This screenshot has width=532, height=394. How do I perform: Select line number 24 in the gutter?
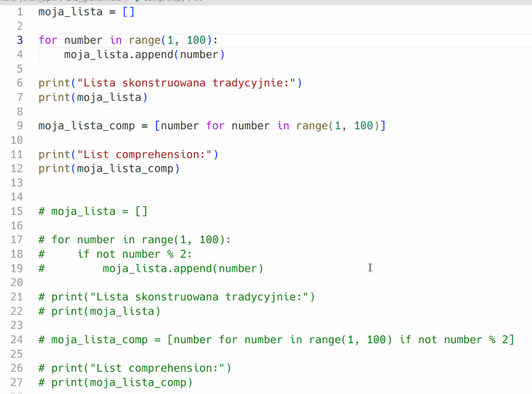coord(17,339)
